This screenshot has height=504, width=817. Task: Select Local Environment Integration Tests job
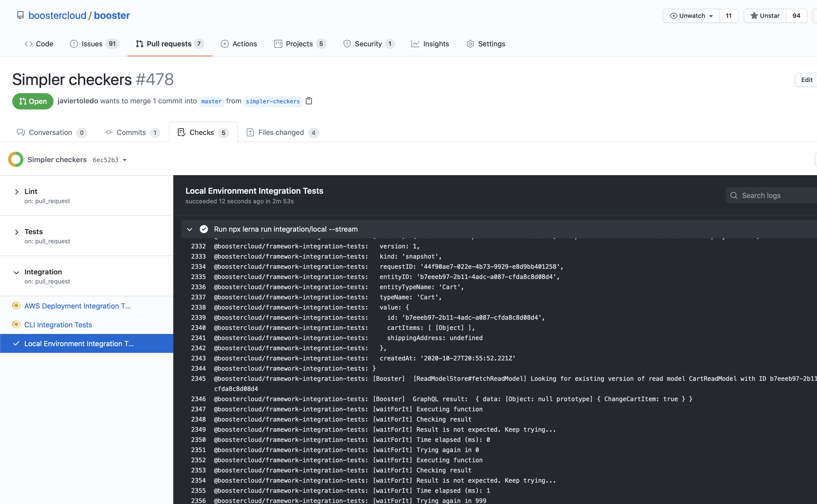click(x=79, y=343)
